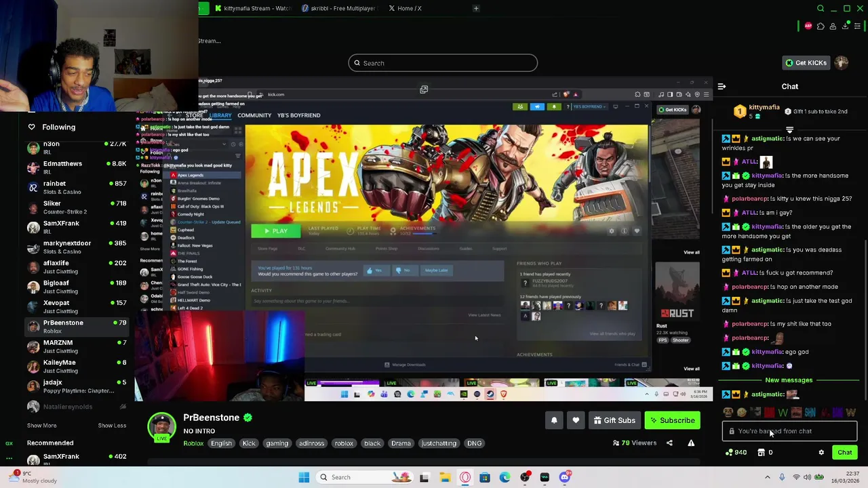The image size is (868, 488).
Task: Click the share stream icon
Action: (669, 443)
